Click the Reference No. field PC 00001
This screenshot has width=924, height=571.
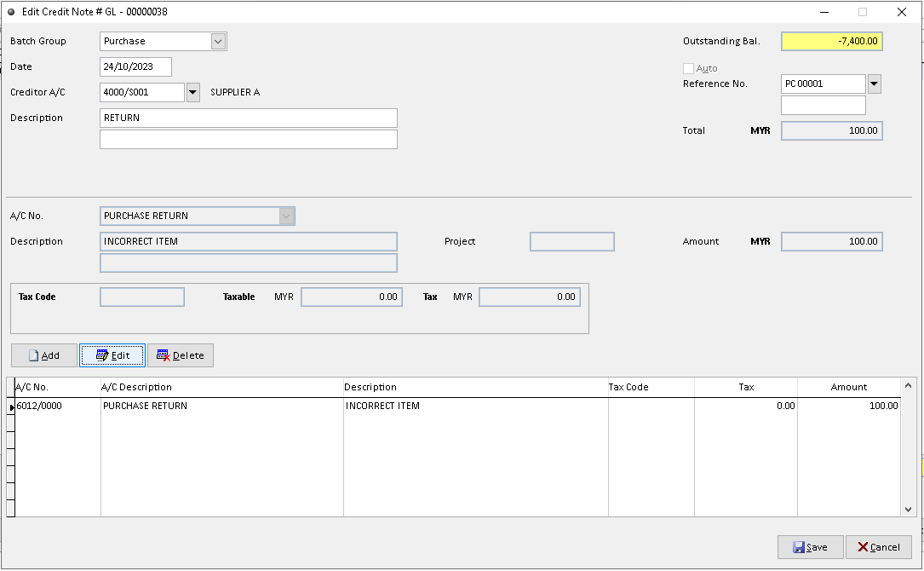824,84
